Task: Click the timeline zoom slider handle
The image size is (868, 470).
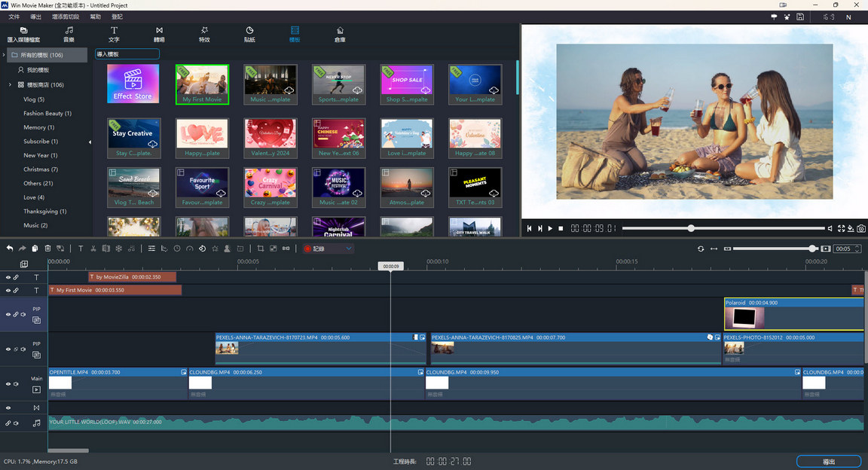Action: point(812,249)
